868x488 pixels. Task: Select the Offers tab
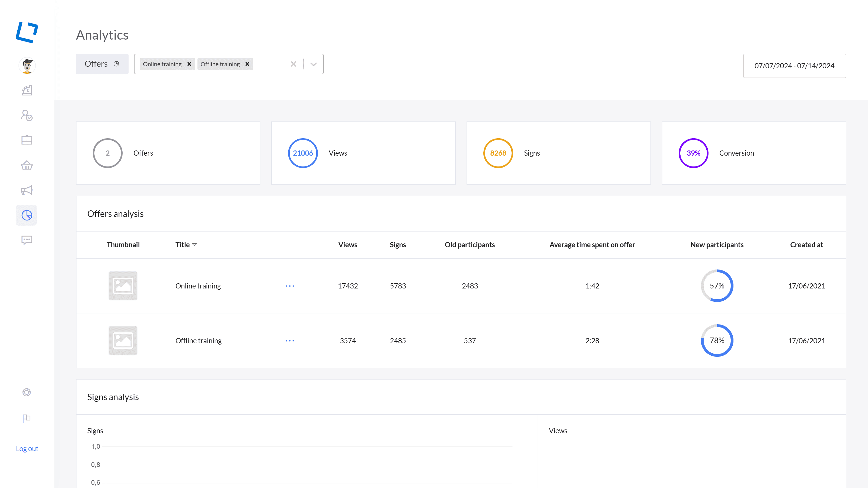(102, 64)
